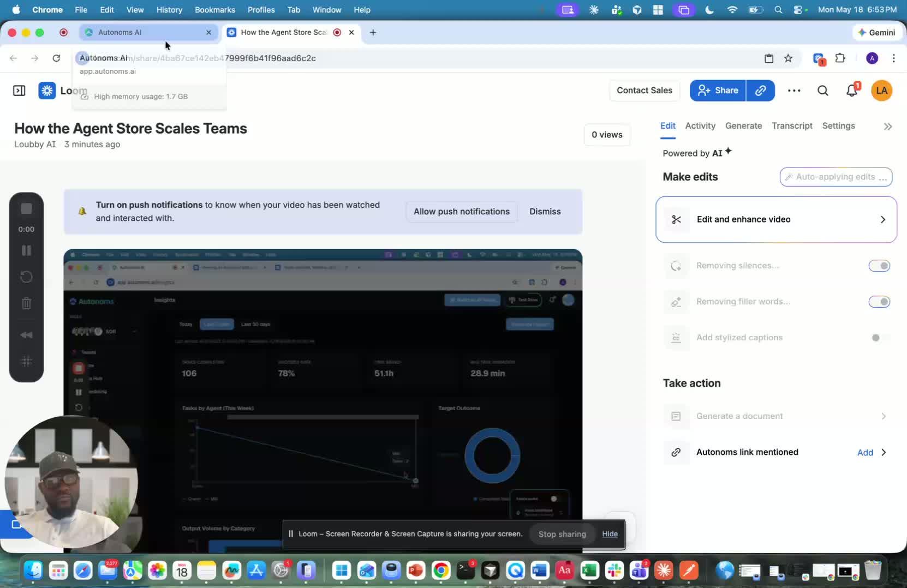Dismiss the push notifications banner

coord(545,212)
